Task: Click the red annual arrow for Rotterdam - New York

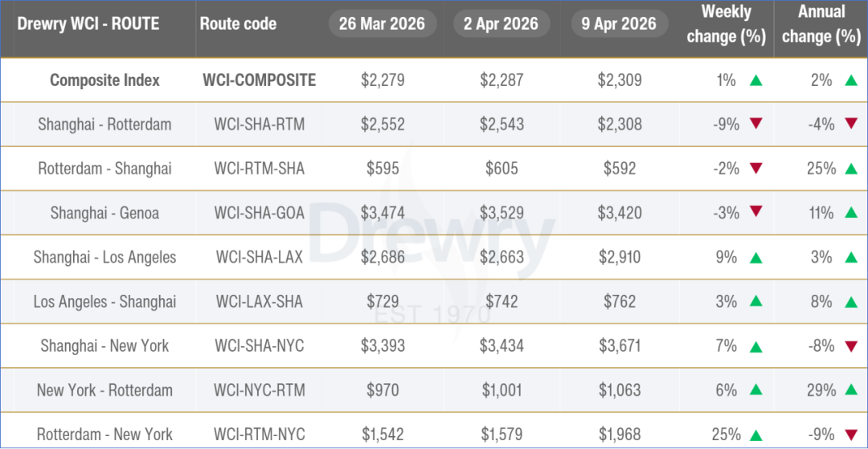Action: click(851, 435)
